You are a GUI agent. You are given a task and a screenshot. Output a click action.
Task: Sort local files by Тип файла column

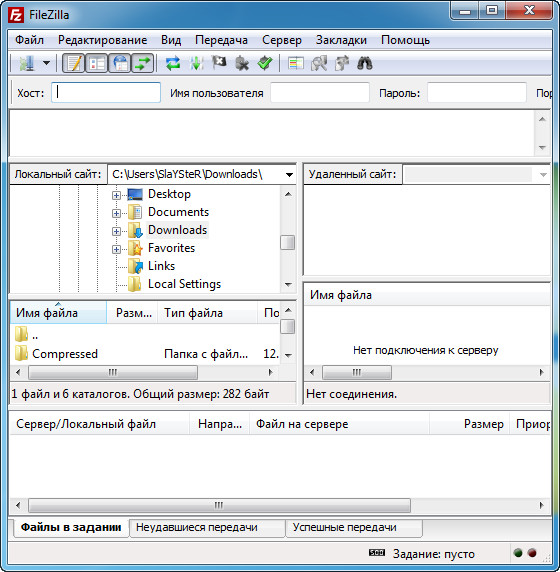[208, 313]
